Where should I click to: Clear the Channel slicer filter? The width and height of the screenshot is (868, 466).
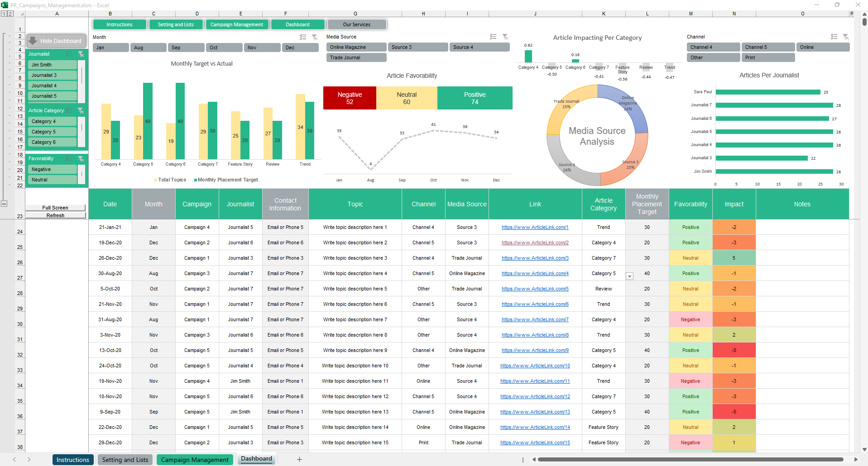point(845,37)
